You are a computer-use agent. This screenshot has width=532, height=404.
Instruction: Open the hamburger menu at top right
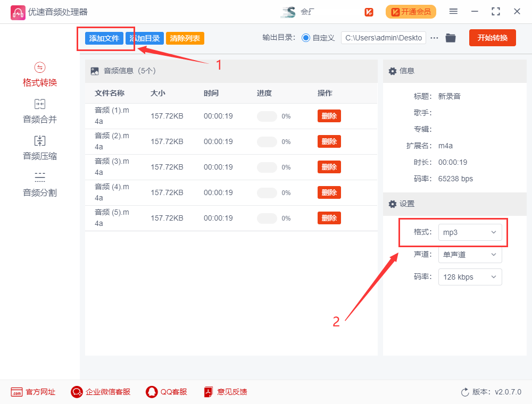(453, 11)
